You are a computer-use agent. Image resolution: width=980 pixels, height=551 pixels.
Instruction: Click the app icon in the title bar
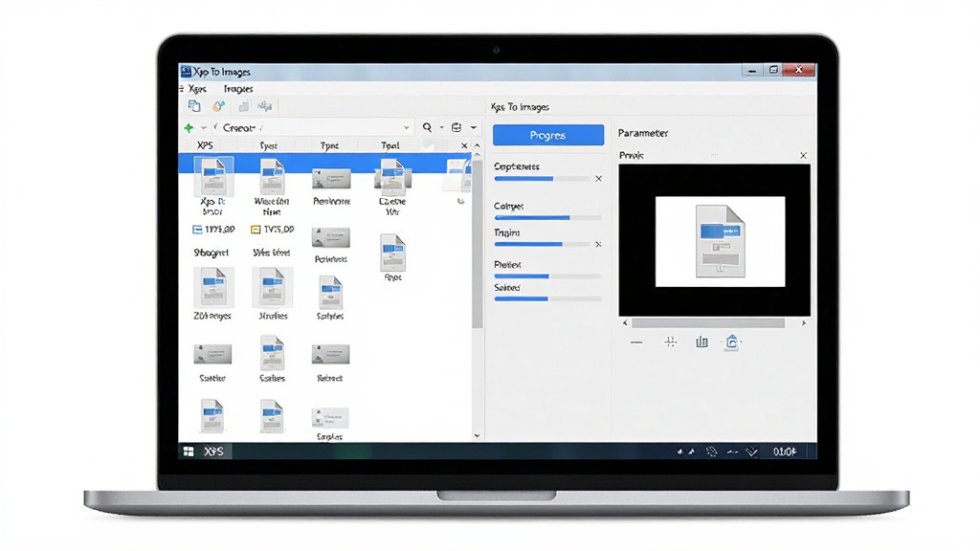[x=186, y=71]
